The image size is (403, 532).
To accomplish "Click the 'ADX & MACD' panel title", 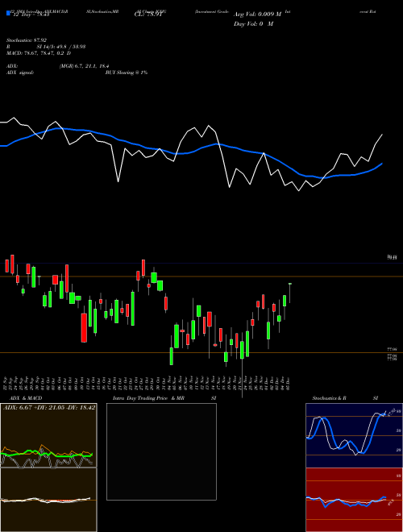I will [26, 398].
